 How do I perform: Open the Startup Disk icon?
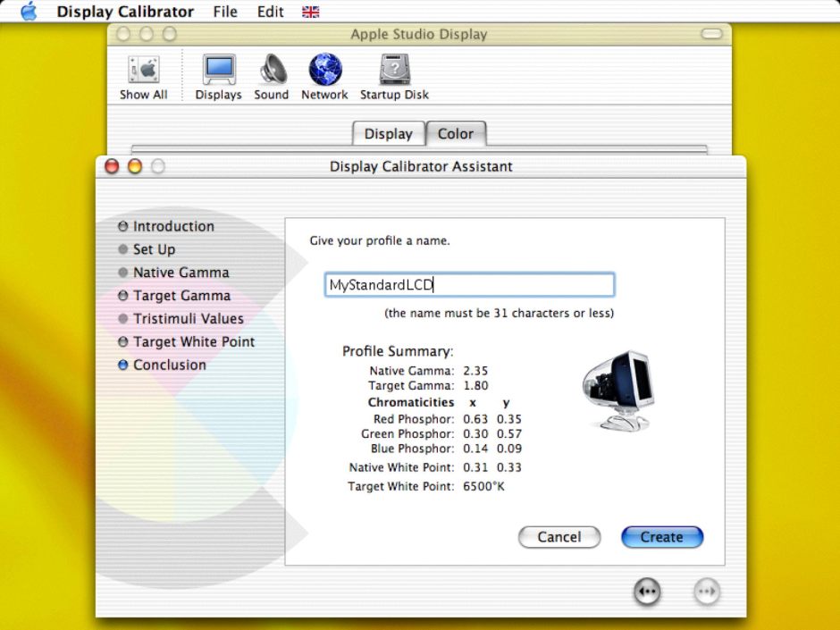point(394,77)
